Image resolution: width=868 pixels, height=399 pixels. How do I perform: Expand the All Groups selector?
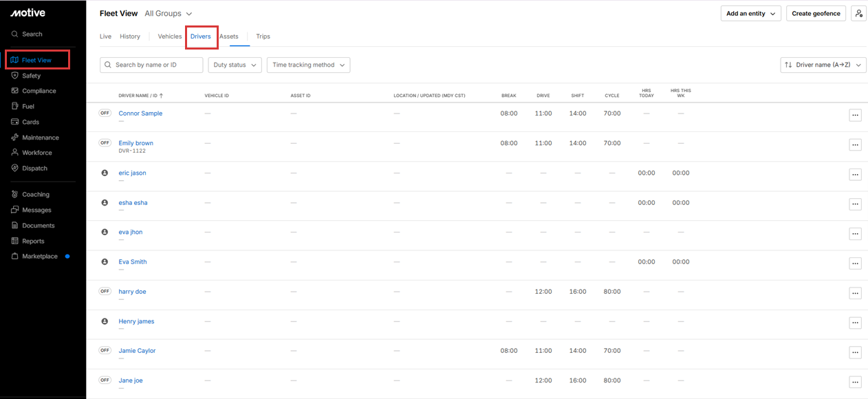(169, 13)
